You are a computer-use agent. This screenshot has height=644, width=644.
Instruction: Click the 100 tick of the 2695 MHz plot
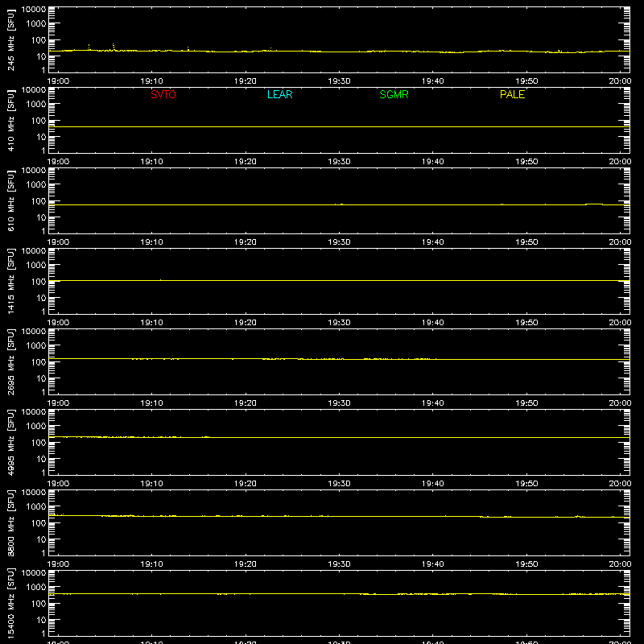click(39, 361)
